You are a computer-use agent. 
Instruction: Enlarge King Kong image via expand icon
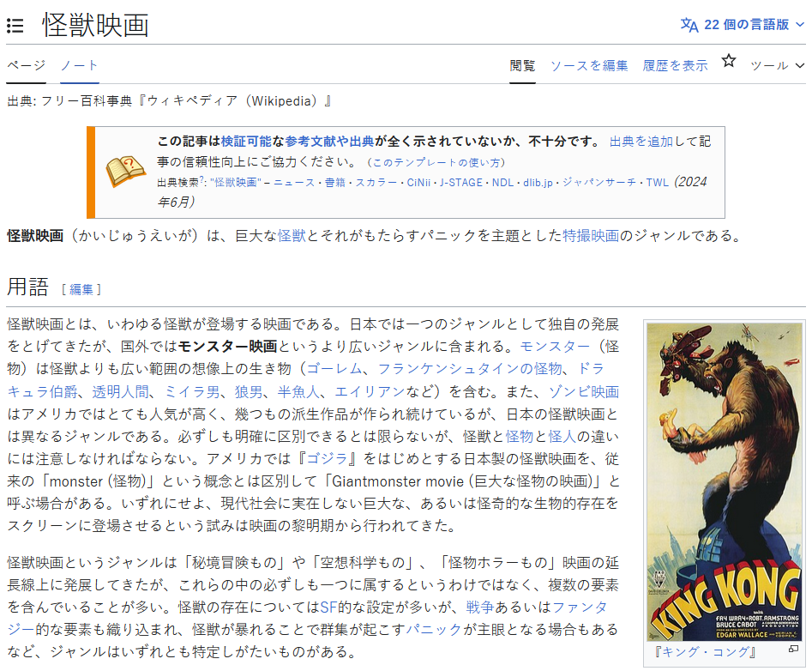(793, 650)
